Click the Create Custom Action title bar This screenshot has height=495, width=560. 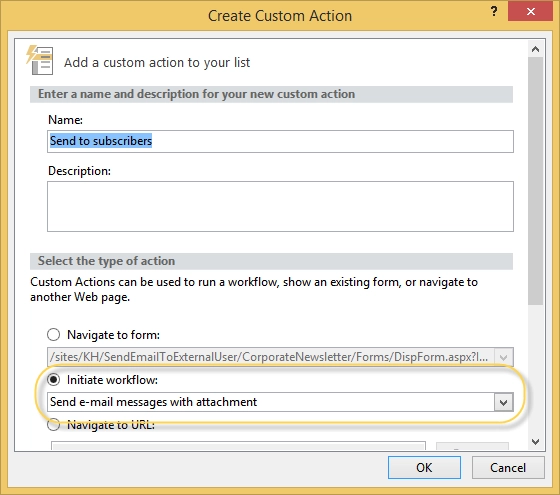pos(280,16)
